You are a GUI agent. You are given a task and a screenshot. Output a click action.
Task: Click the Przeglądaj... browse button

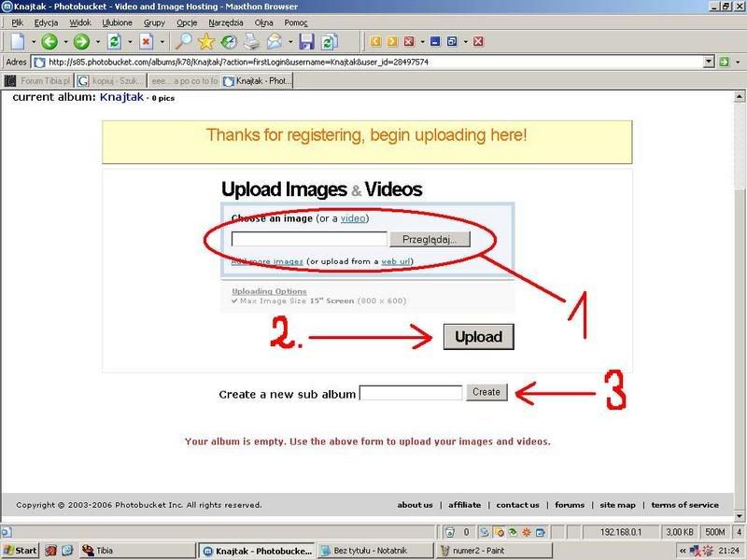430,239
